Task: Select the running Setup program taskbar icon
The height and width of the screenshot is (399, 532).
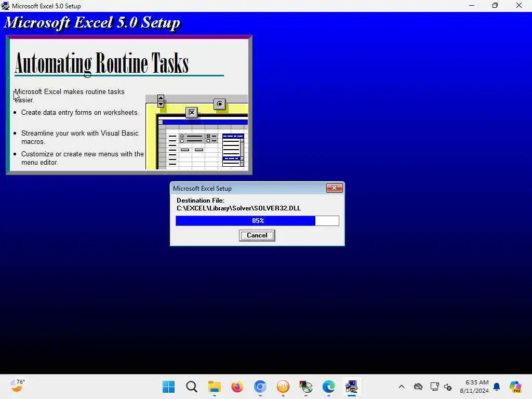Action: coord(352,387)
